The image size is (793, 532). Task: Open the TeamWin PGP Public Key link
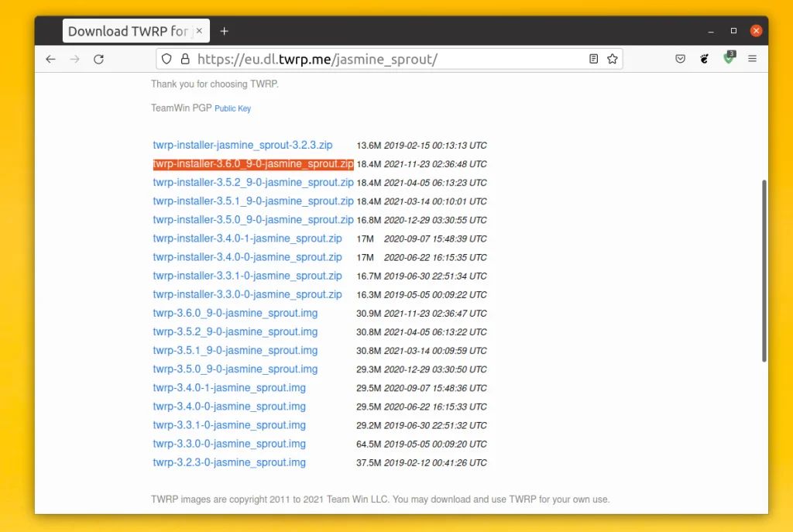tap(232, 108)
